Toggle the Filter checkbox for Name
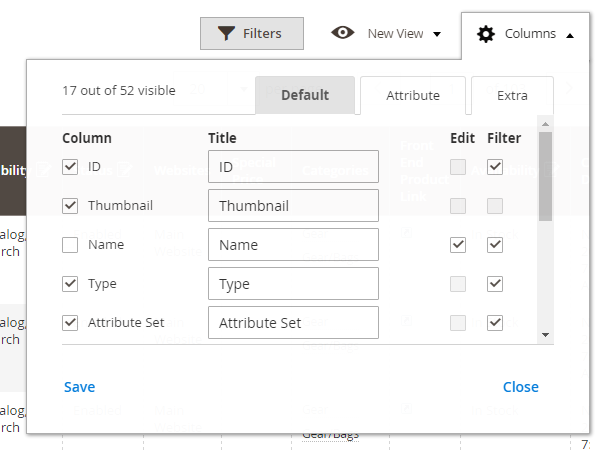Screen dimensions: 615x453 [x=495, y=245]
